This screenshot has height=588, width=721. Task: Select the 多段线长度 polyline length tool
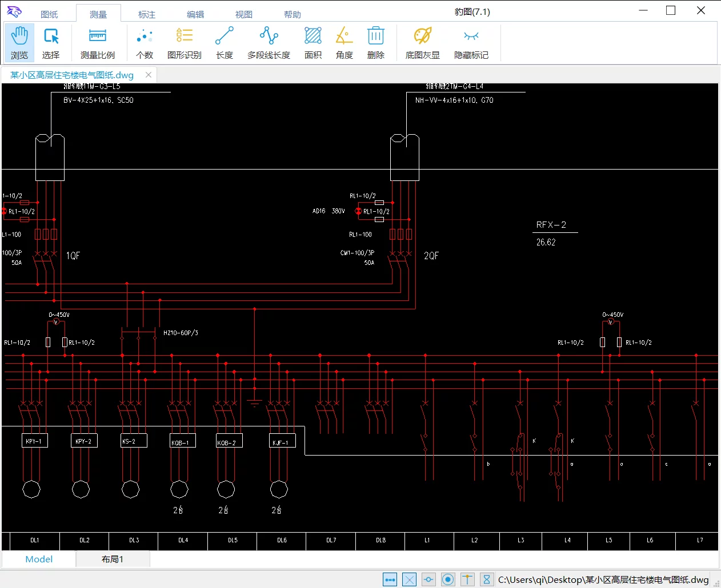(269, 43)
